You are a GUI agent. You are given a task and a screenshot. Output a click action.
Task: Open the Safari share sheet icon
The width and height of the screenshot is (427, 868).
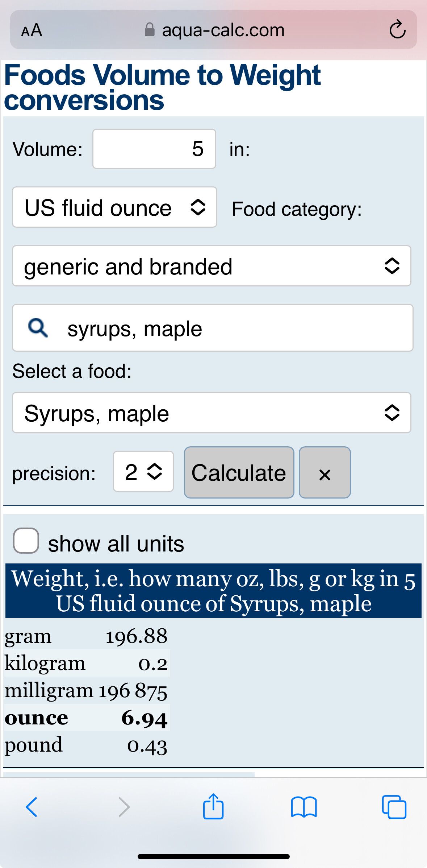point(213,806)
